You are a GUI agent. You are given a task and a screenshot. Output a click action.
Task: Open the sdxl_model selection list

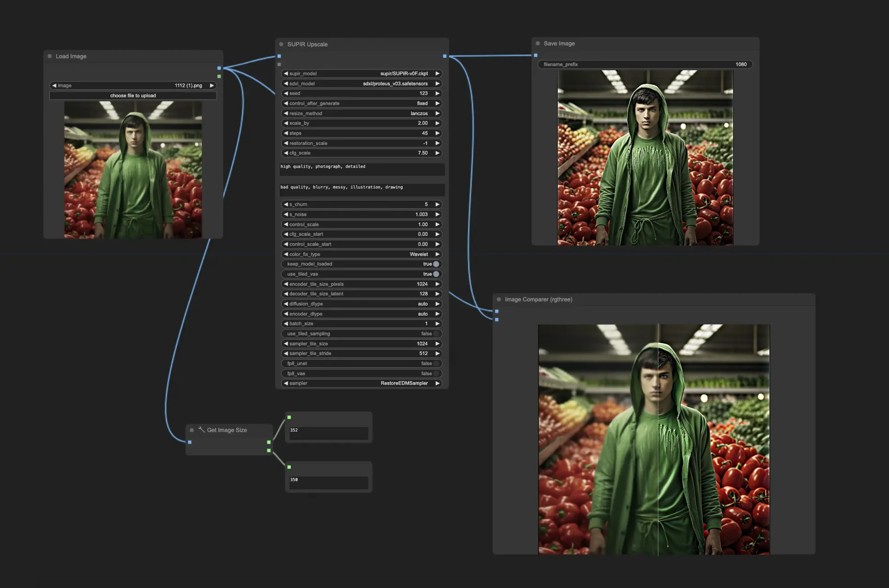pos(362,84)
